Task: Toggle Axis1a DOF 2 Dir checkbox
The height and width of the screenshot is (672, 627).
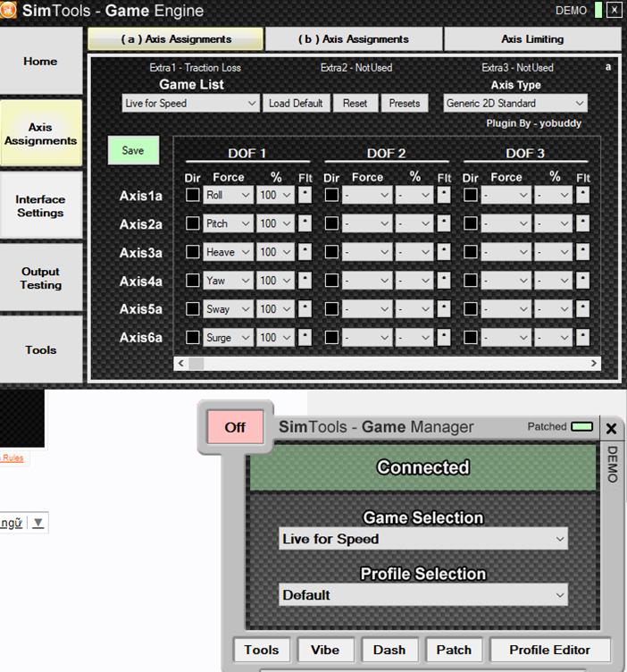Action: (x=331, y=195)
